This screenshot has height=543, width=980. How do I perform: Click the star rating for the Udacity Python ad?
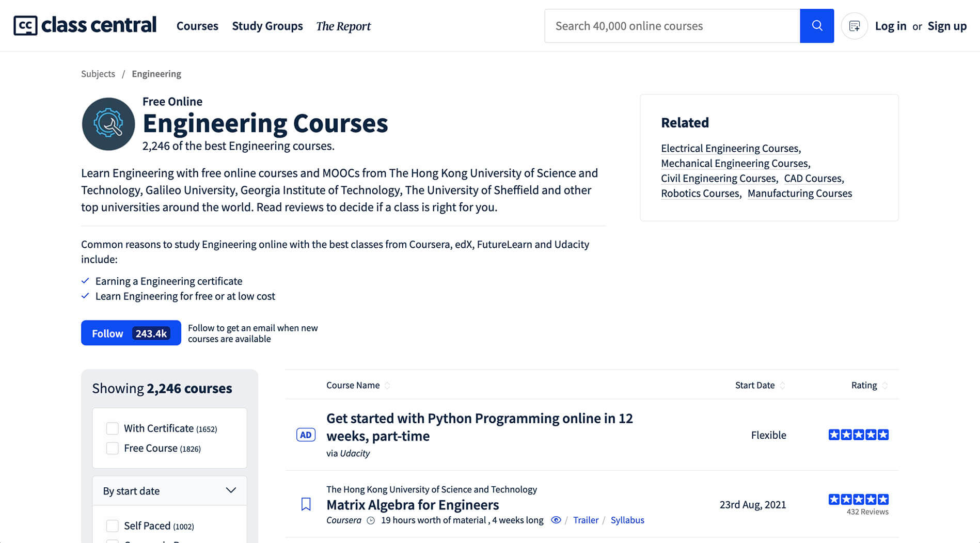tap(858, 435)
